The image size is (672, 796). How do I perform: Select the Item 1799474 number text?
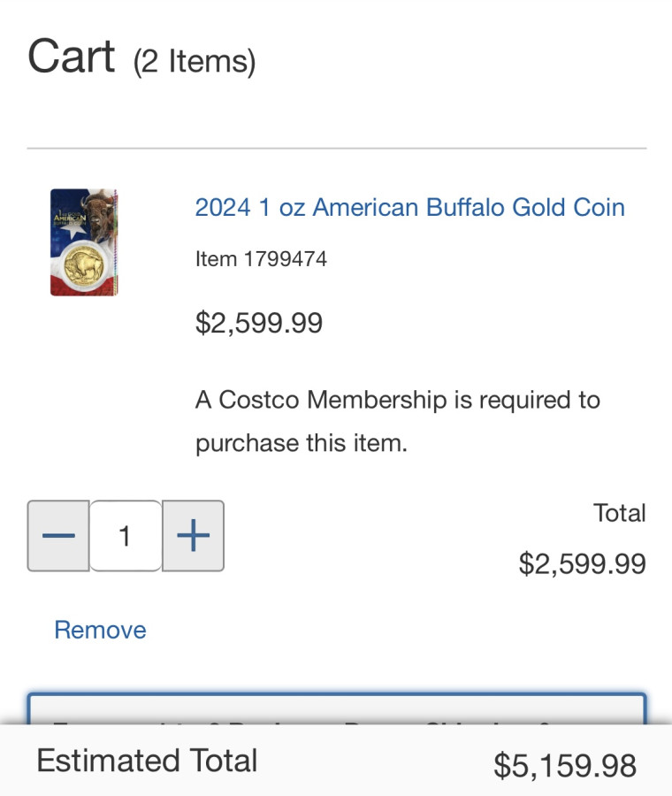point(261,259)
